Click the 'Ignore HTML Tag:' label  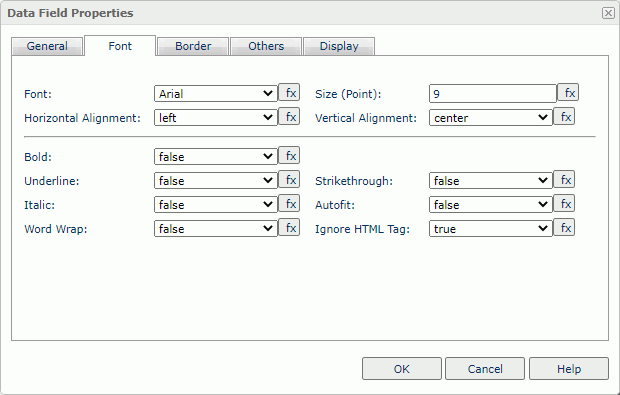pyautogui.click(x=362, y=229)
